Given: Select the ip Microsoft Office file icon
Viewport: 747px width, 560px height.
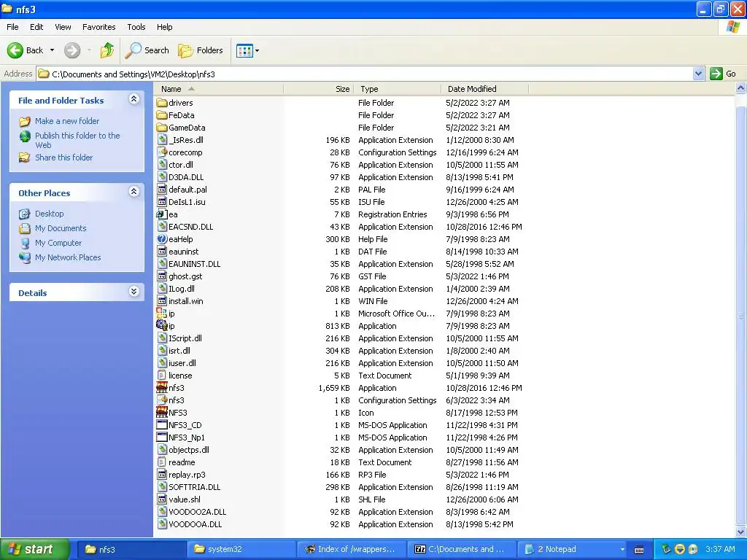Looking at the screenshot, I should pyautogui.click(x=162, y=313).
